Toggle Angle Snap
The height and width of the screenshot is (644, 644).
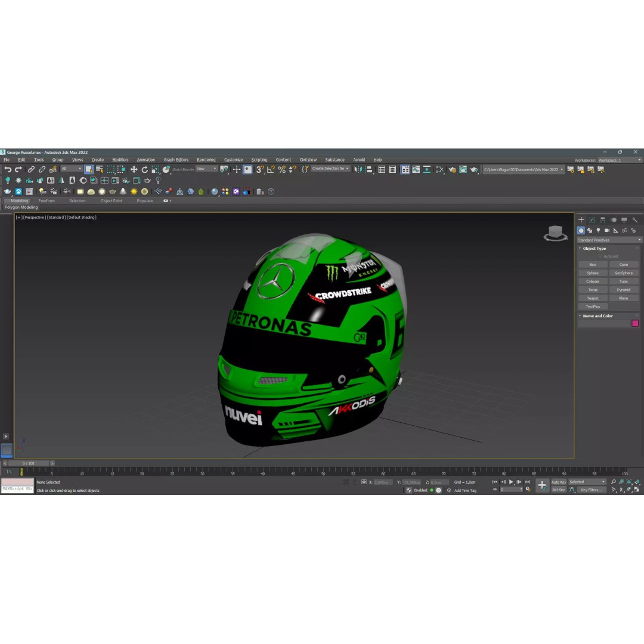(271, 169)
